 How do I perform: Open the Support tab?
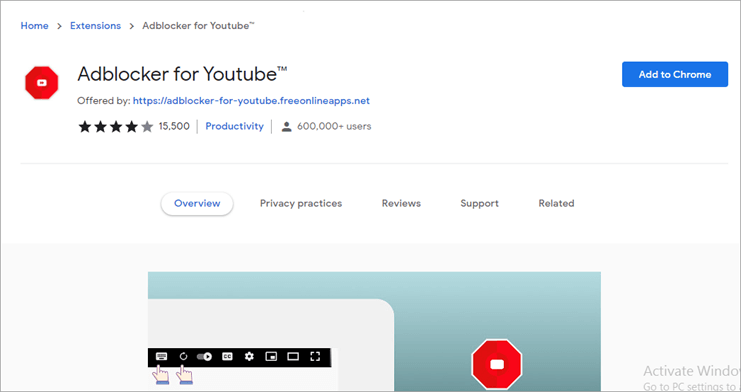(479, 203)
